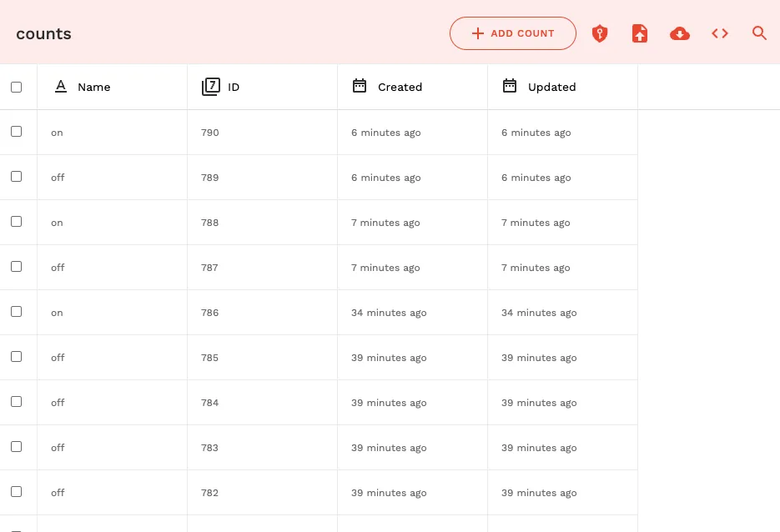Click the number icon beside ID header

tap(211, 87)
